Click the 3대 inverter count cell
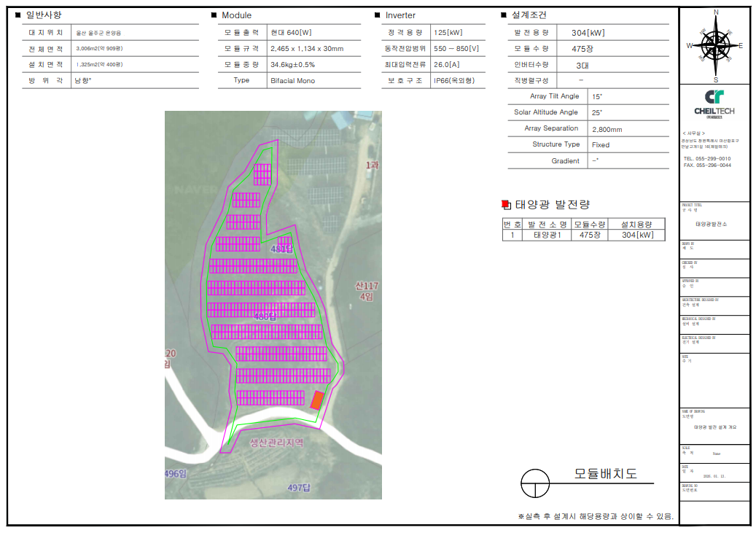The width and height of the screenshot is (756, 533). point(582,64)
